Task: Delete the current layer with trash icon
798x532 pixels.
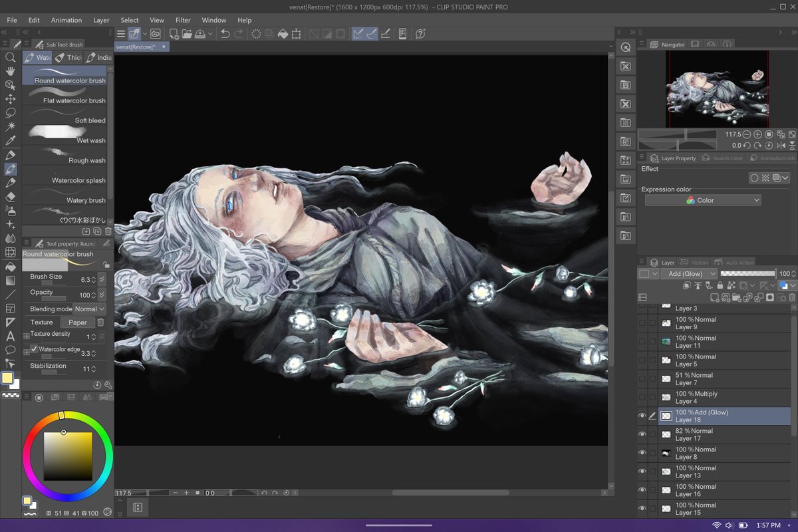Action: click(791, 298)
